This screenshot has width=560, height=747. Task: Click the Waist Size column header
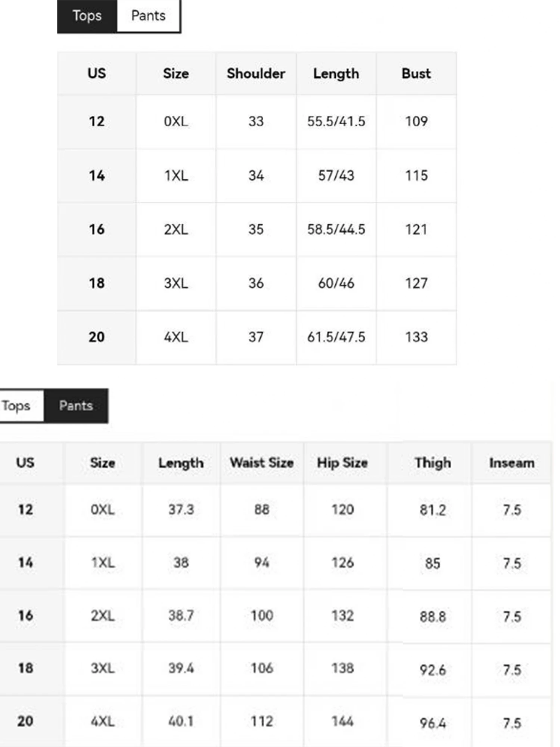[x=262, y=463]
